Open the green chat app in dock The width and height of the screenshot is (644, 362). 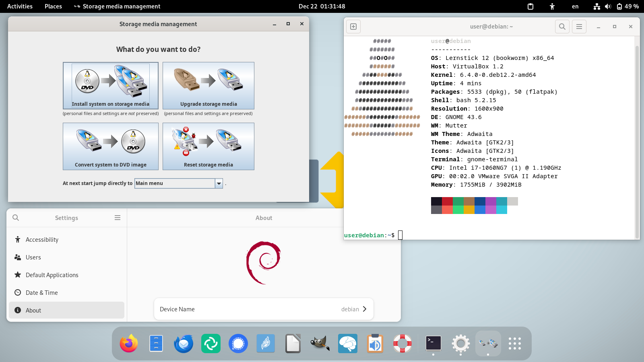211,343
